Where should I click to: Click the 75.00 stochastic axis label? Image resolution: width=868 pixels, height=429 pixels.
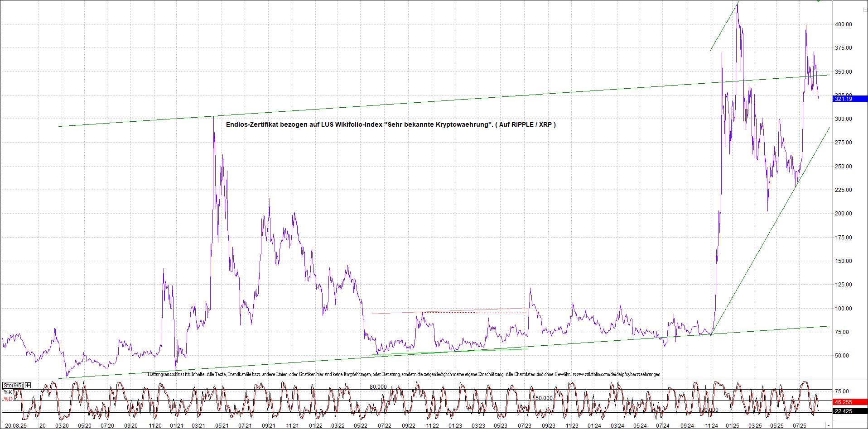click(x=842, y=391)
